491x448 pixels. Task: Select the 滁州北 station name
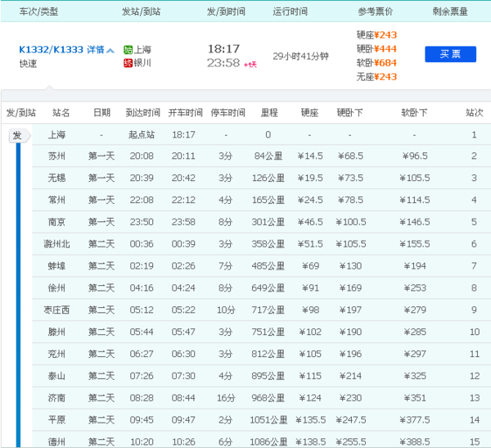click(56, 244)
